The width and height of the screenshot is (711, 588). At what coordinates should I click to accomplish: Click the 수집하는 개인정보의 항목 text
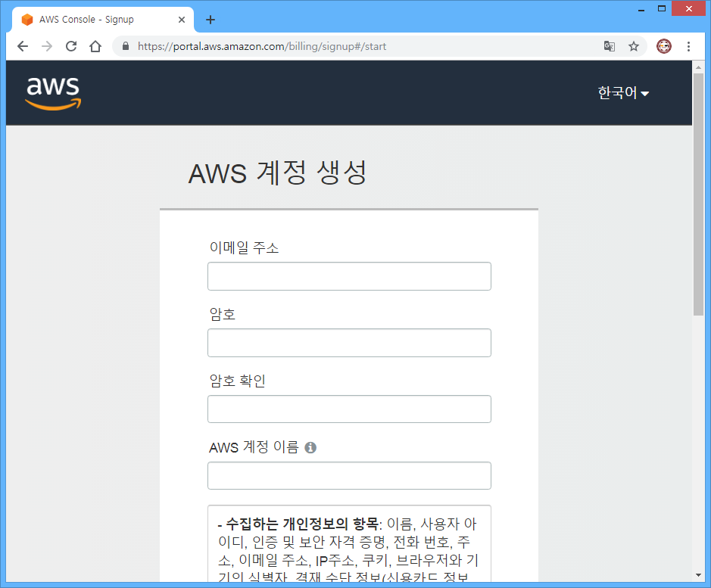click(x=302, y=524)
